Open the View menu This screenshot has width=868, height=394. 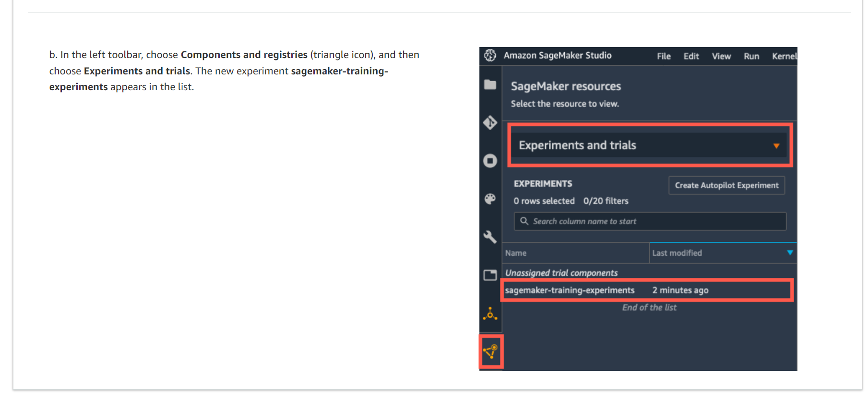tap(721, 56)
